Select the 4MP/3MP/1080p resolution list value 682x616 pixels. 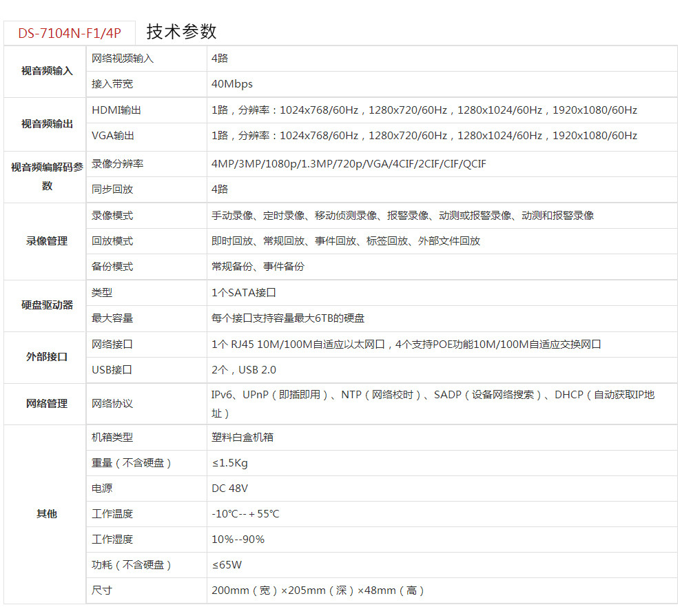click(349, 164)
